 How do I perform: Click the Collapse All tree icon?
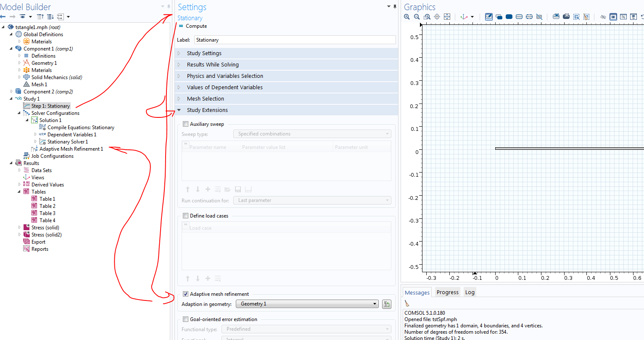click(x=40, y=17)
